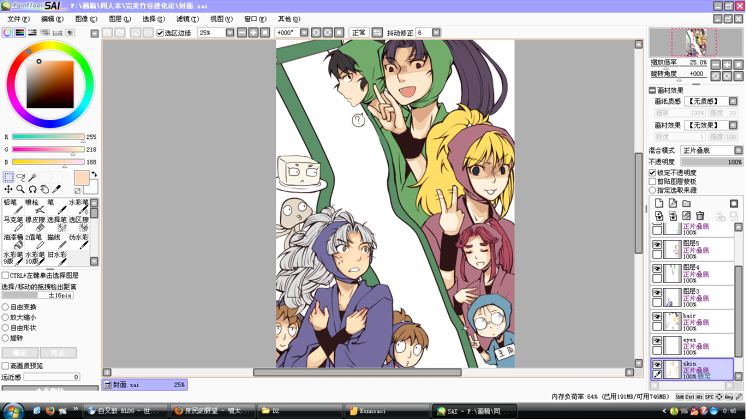Click the toolbar zoom out minus button
This screenshot has width=746, height=420.
(242, 32)
